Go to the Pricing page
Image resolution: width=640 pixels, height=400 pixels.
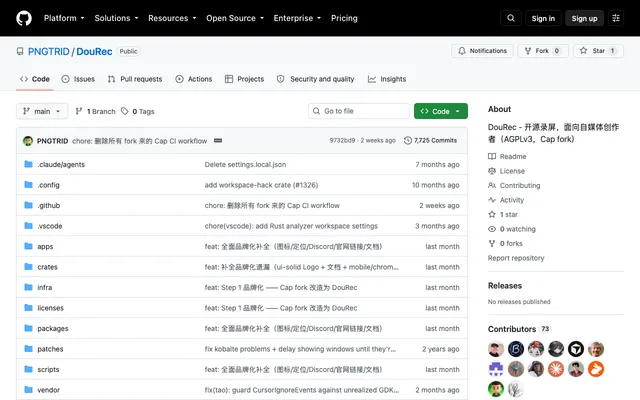coord(344,18)
